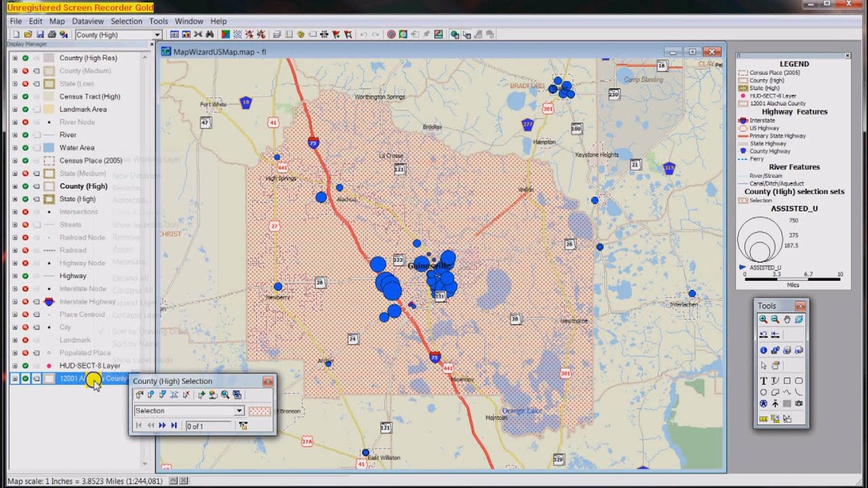
Task: Open the County (High) layer dropdown
Action: (157, 35)
